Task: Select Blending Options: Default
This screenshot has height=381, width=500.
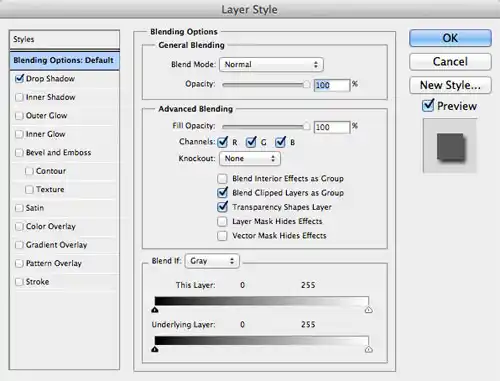Action: tap(64, 60)
